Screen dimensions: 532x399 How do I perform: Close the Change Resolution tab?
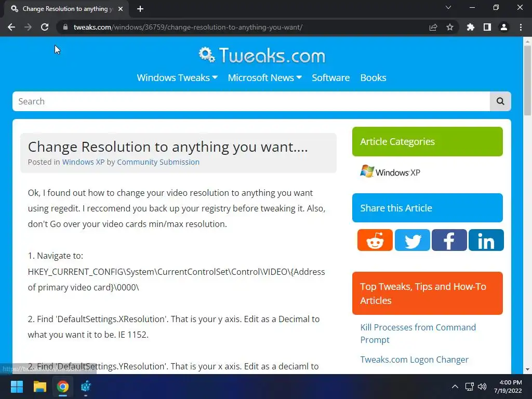(x=121, y=9)
